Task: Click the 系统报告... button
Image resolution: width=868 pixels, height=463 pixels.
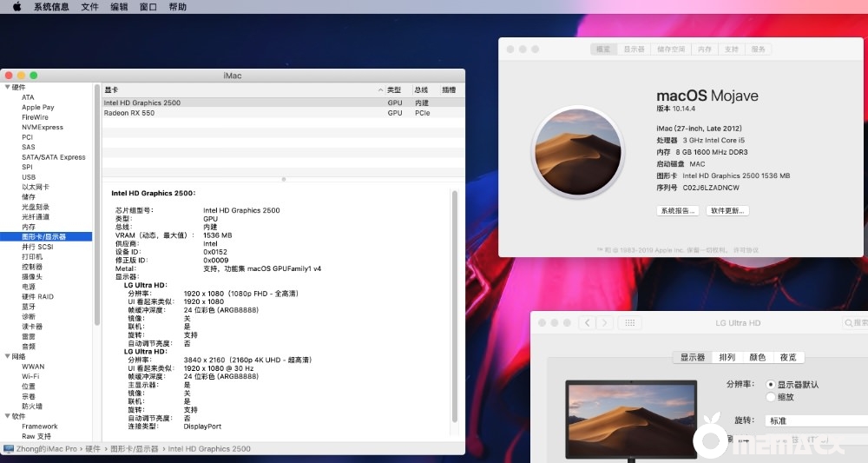Action: point(678,211)
